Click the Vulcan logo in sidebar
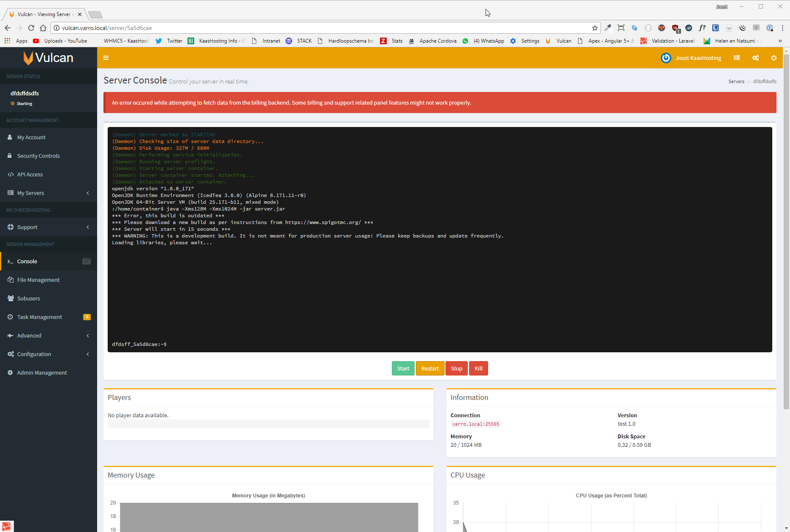 click(49, 58)
